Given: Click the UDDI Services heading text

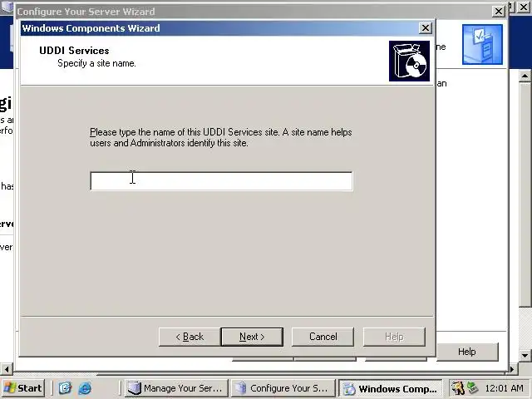Looking at the screenshot, I should [x=74, y=51].
